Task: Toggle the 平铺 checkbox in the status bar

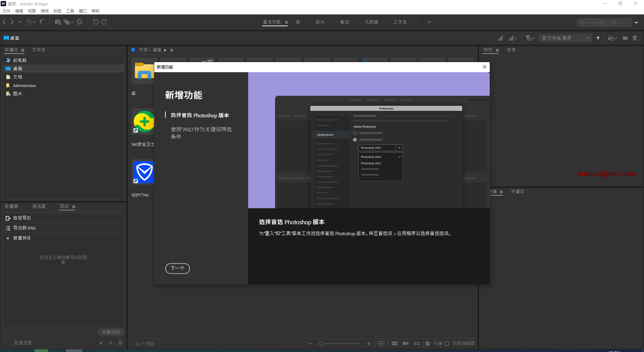Action: click(x=428, y=344)
